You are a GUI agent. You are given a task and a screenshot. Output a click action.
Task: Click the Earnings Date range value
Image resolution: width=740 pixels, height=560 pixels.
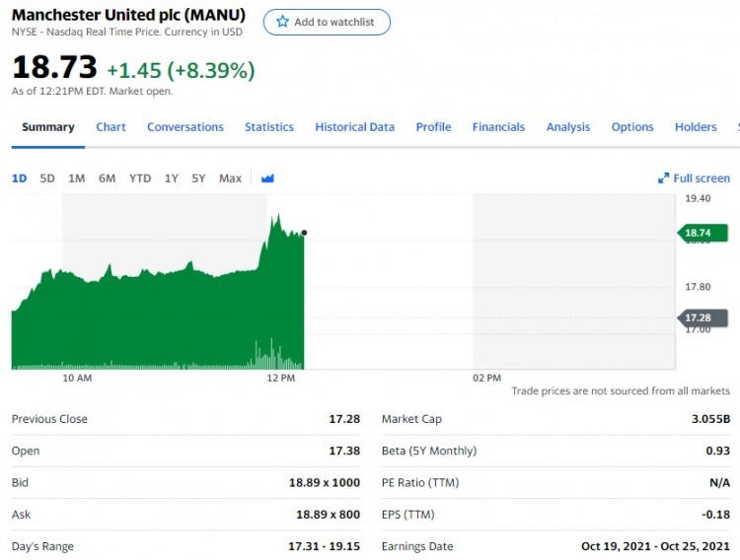click(x=655, y=546)
